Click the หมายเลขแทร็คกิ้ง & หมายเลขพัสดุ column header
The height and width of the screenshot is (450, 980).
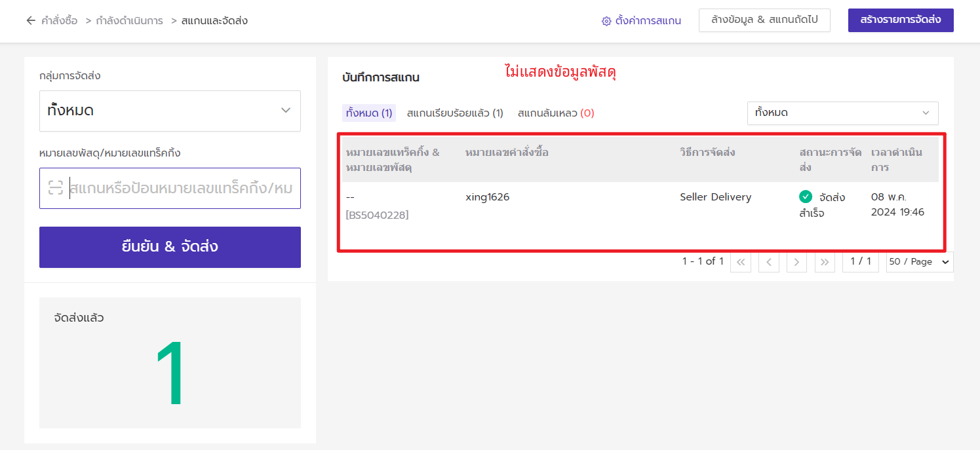393,160
